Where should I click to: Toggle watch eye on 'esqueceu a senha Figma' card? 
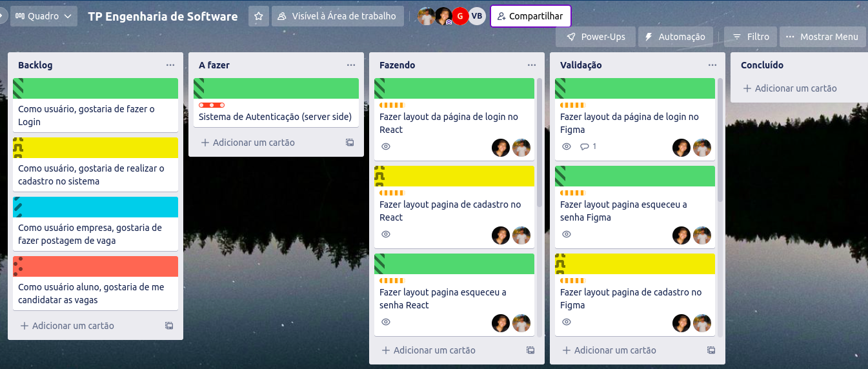567,234
